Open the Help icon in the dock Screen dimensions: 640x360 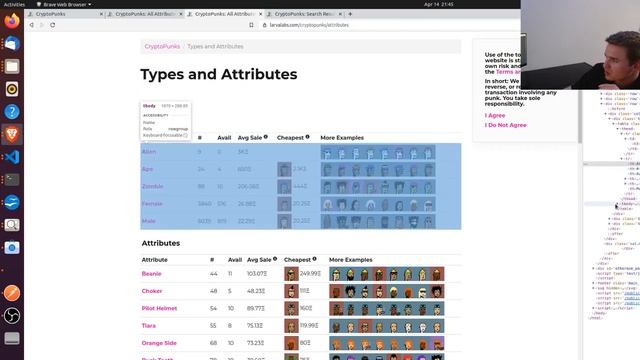click(12, 111)
